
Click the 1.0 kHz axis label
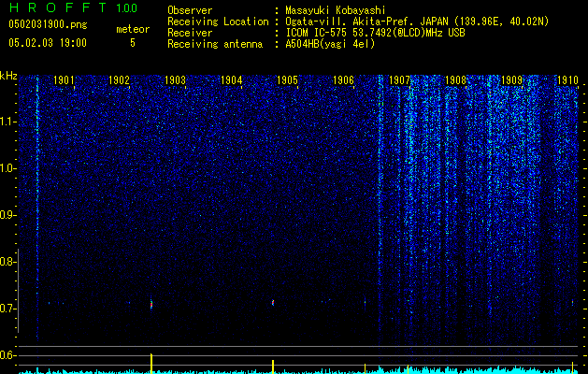coord(7,168)
